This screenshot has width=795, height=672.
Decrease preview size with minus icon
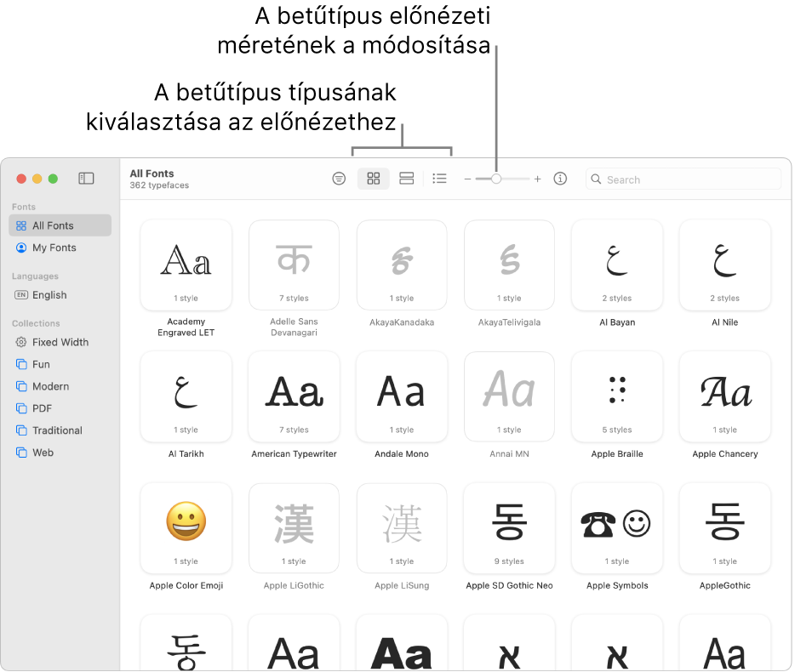(x=467, y=179)
